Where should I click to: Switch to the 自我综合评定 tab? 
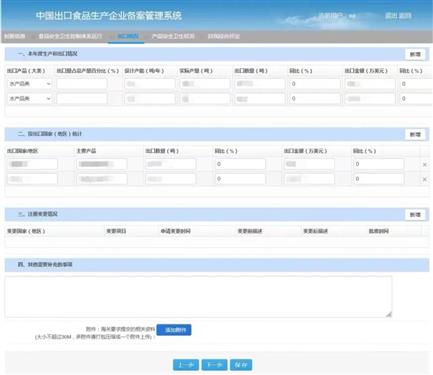pos(223,36)
